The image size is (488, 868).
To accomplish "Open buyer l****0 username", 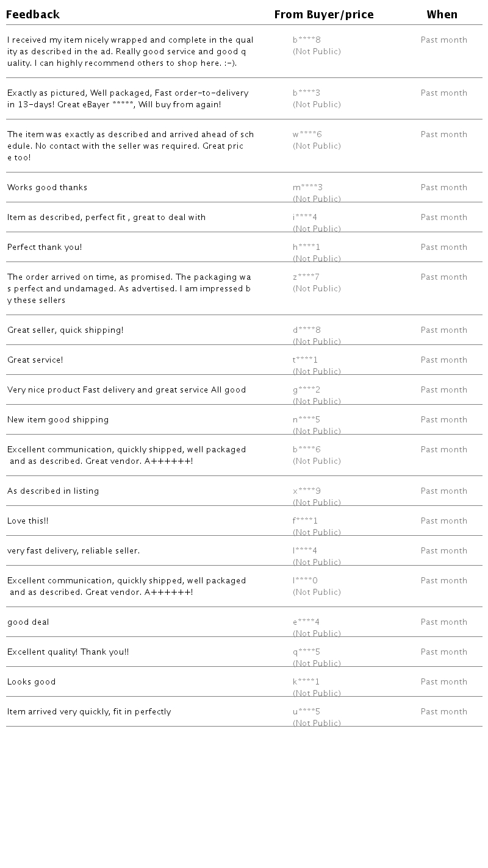I will point(305,581).
